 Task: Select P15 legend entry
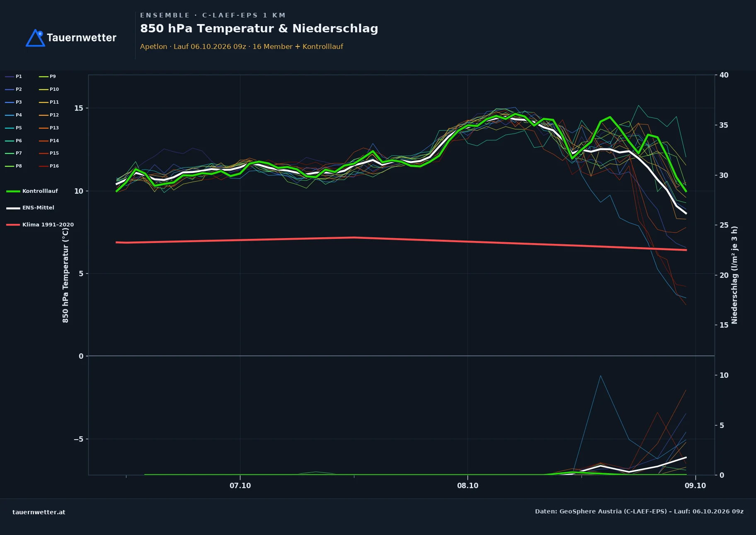(49, 153)
